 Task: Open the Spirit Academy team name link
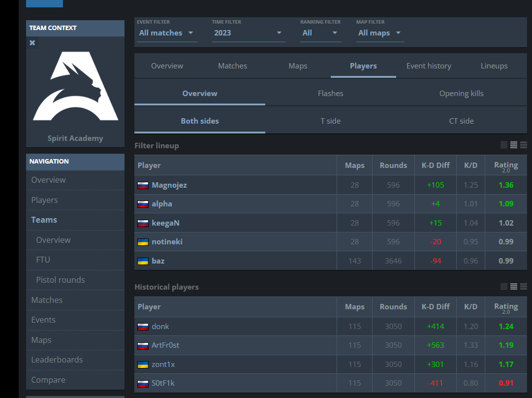(x=75, y=138)
